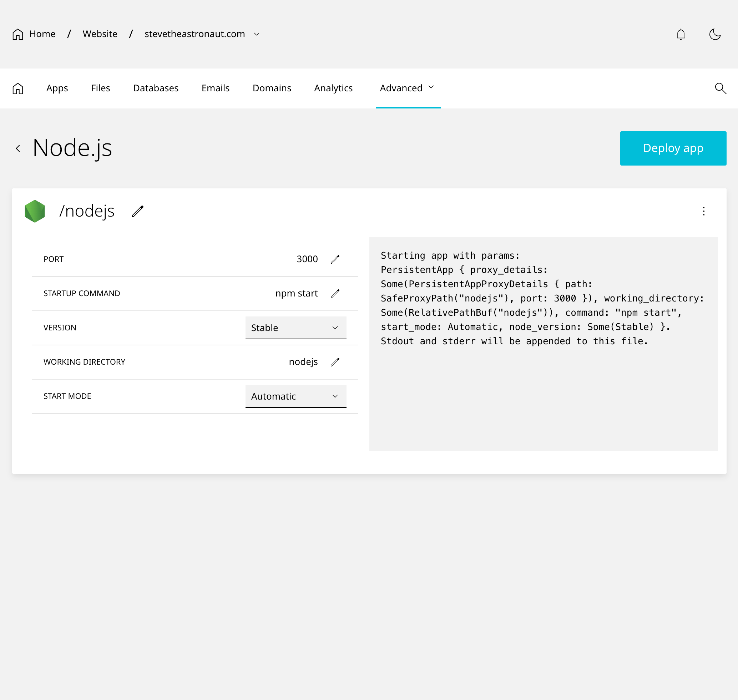Image resolution: width=738 pixels, height=700 pixels.
Task: Open the search magnifier icon
Action: [x=720, y=88]
